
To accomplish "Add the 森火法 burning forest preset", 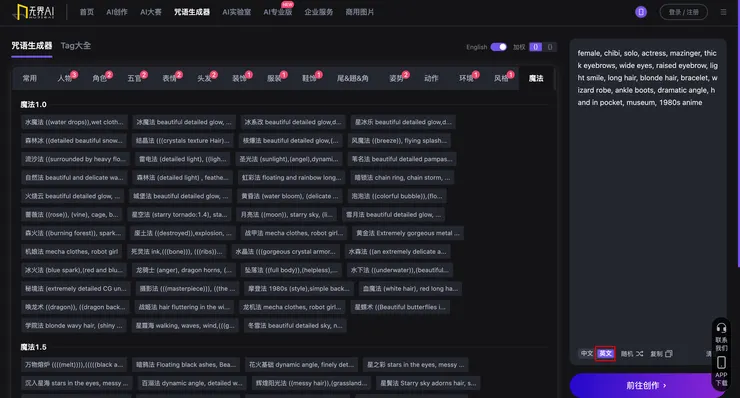I will pos(73,233).
